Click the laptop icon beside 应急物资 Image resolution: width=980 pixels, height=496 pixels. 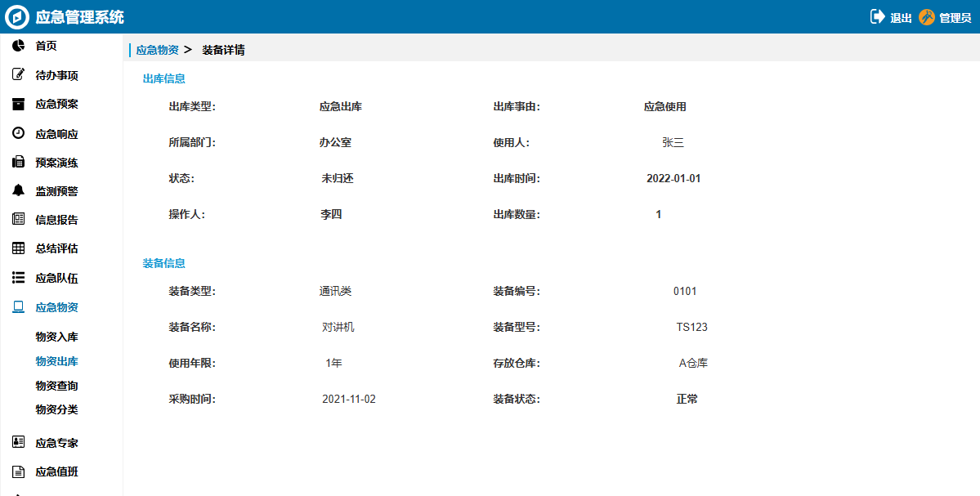pos(18,306)
